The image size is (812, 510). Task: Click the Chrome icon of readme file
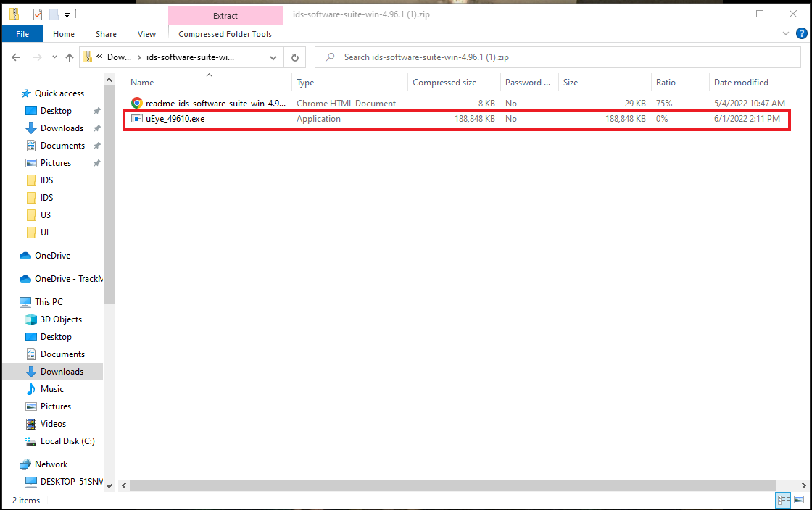137,104
